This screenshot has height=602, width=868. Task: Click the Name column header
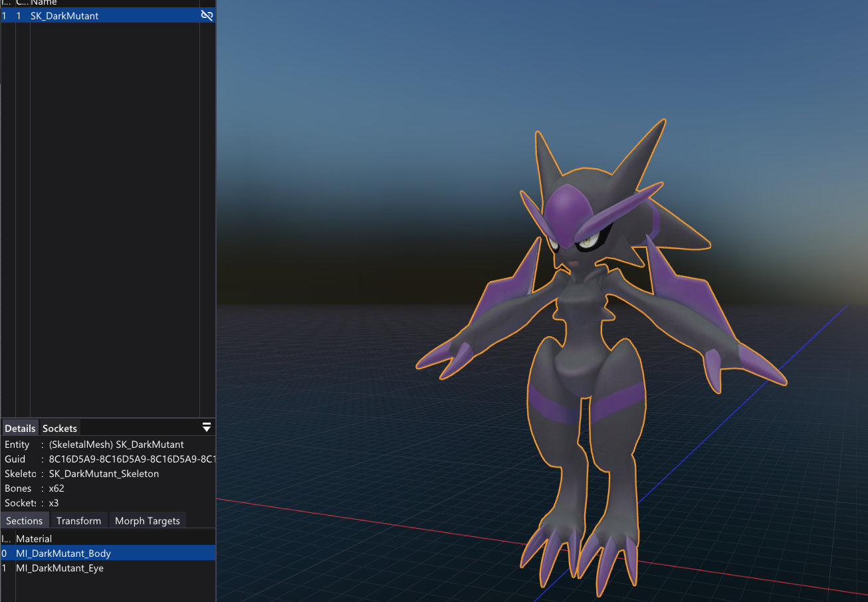[x=44, y=3]
